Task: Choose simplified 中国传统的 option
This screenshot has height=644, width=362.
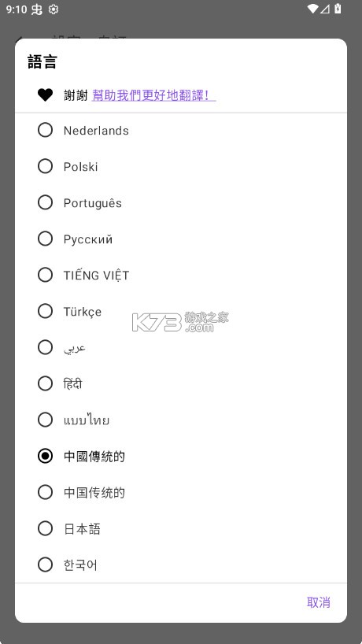Action: [180, 492]
